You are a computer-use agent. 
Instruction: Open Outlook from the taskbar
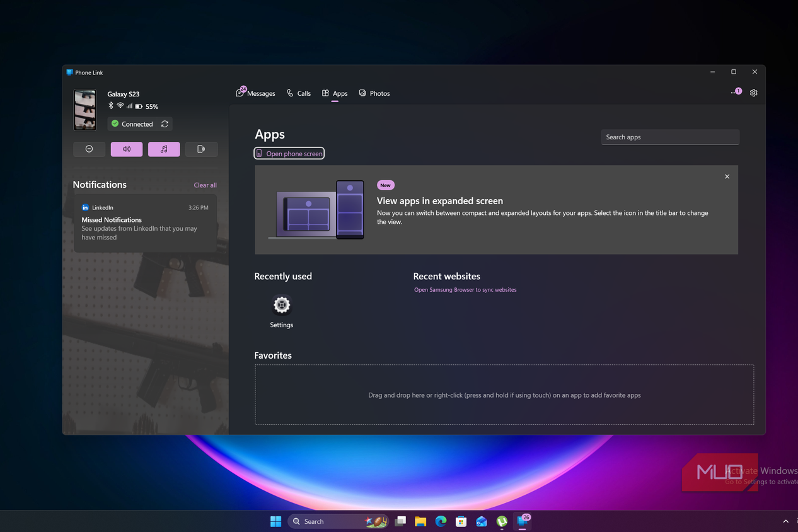point(482,521)
